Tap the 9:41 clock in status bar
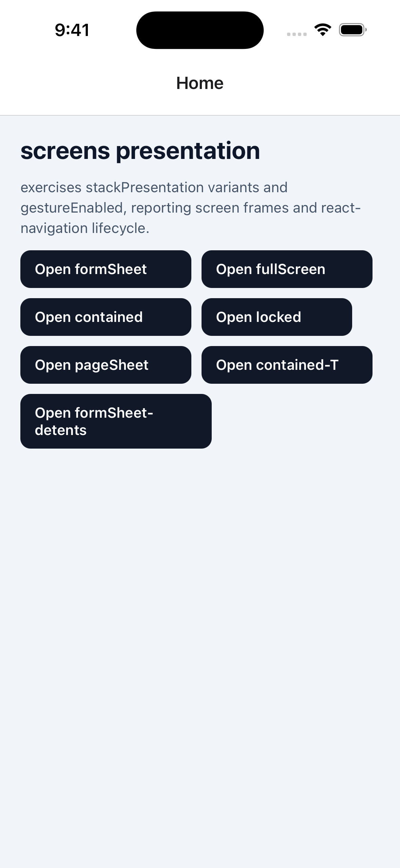Screen dimensions: 400x868 72,30
